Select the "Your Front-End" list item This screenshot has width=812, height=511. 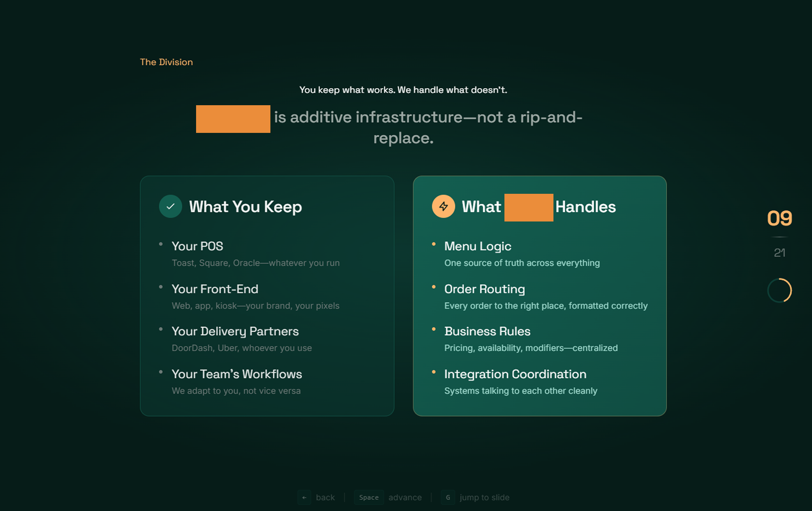(x=215, y=289)
